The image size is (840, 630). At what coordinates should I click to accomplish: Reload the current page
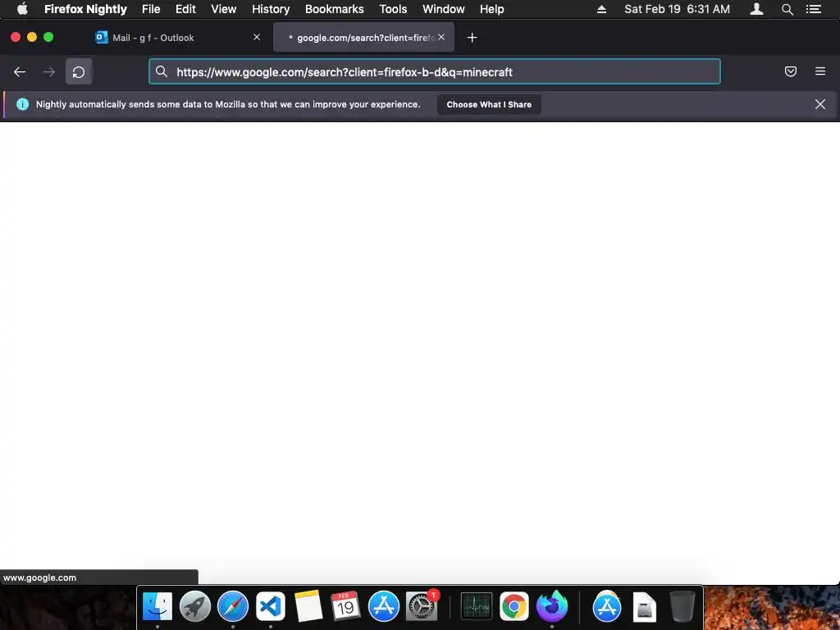click(79, 72)
